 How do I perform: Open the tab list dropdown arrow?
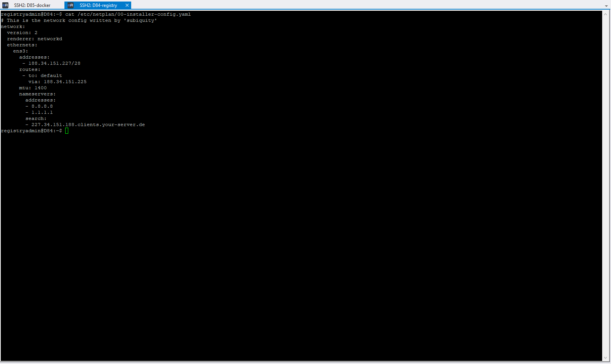[607, 6]
